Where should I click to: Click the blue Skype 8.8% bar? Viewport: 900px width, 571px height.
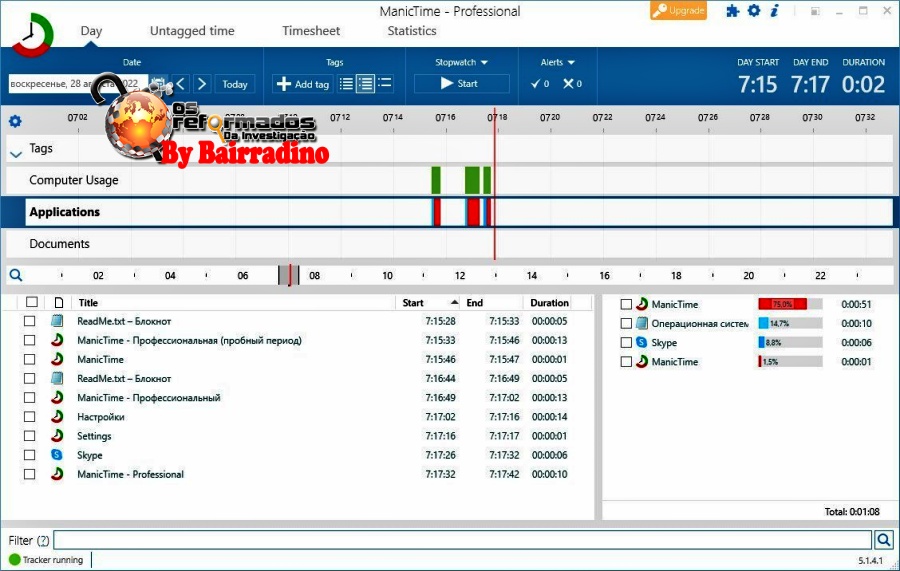[x=762, y=343]
